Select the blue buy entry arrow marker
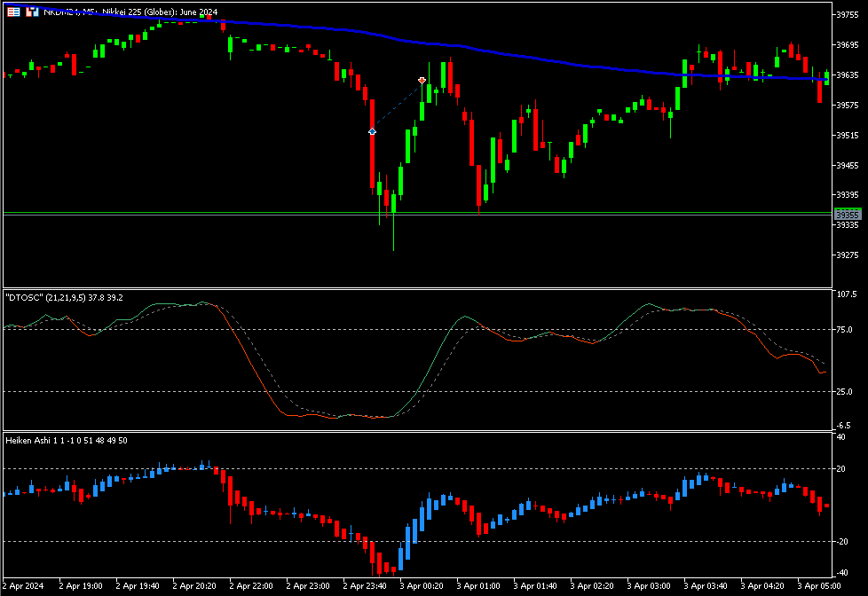The height and width of the screenshot is (596, 868). coord(372,131)
